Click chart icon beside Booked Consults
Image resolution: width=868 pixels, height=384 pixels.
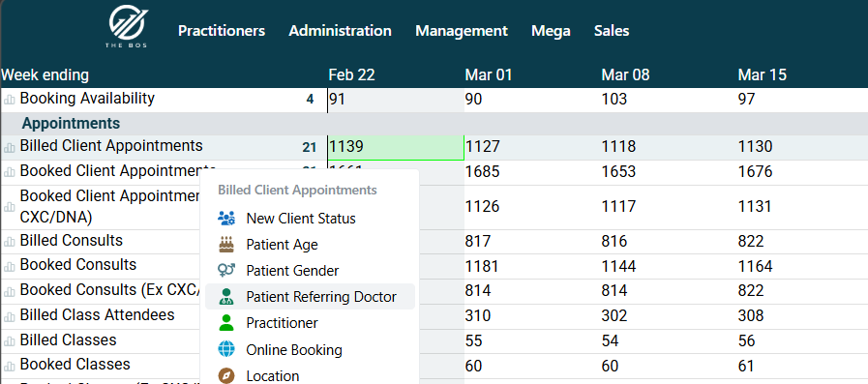tap(10, 266)
